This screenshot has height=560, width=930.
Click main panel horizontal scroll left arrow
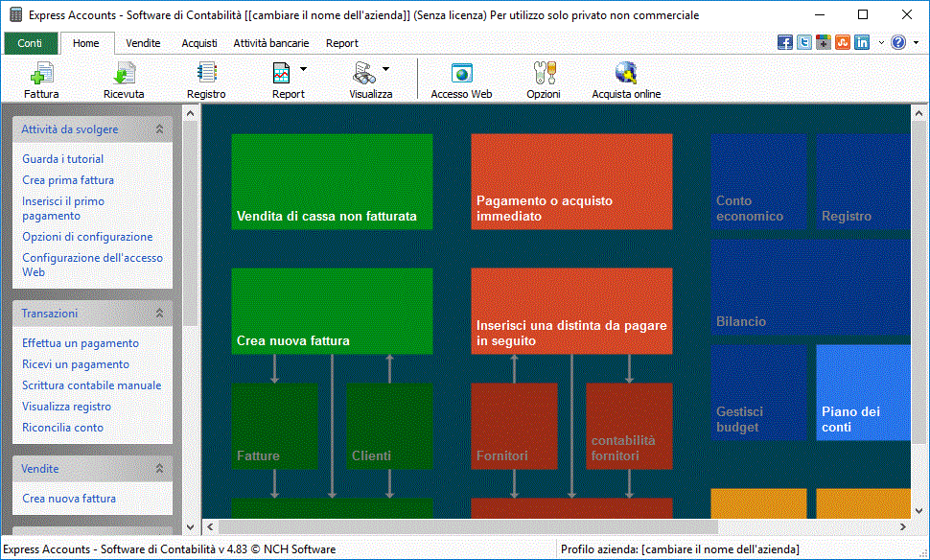[211, 526]
